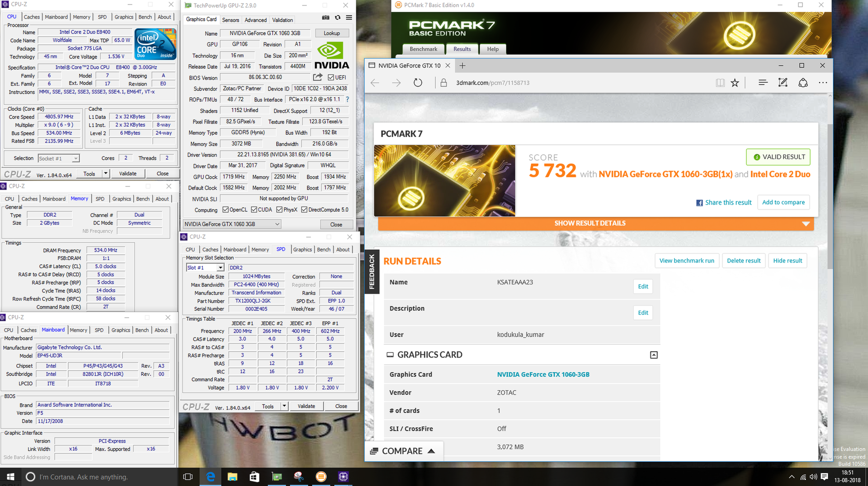Click the Edge icon on the taskbar

[211, 477]
